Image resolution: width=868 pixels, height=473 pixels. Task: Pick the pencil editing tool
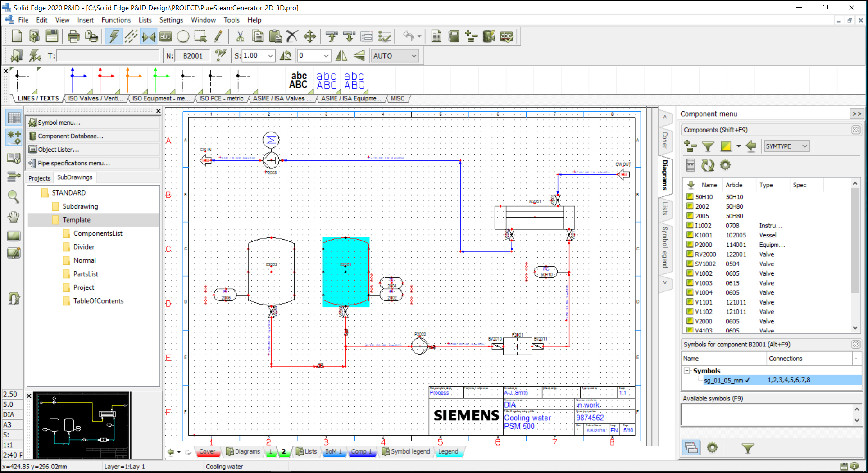(219, 36)
